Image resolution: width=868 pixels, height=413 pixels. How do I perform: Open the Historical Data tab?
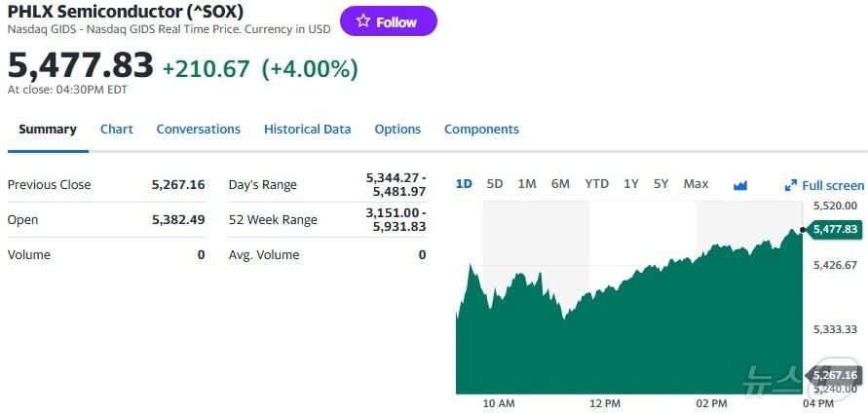point(307,129)
